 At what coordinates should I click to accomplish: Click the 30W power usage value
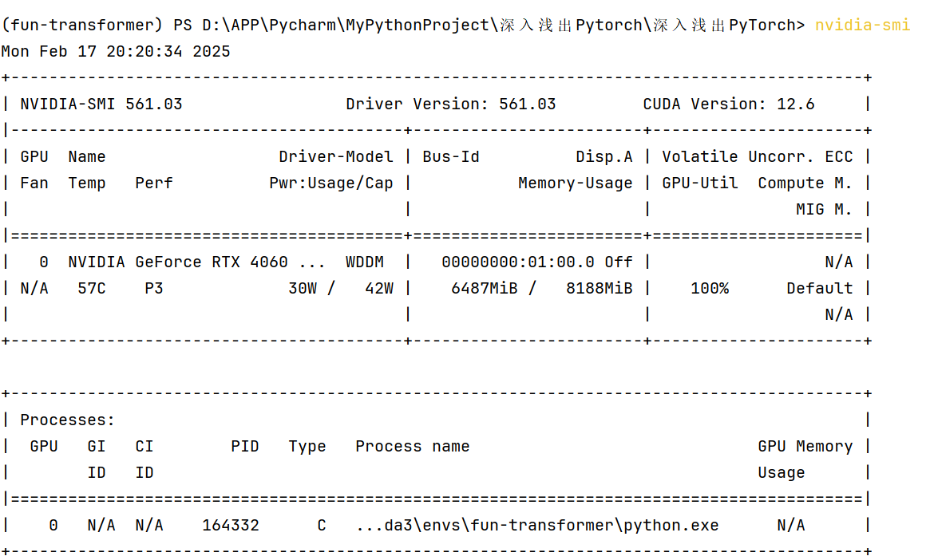pyautogui.click(x=302, y=288)
